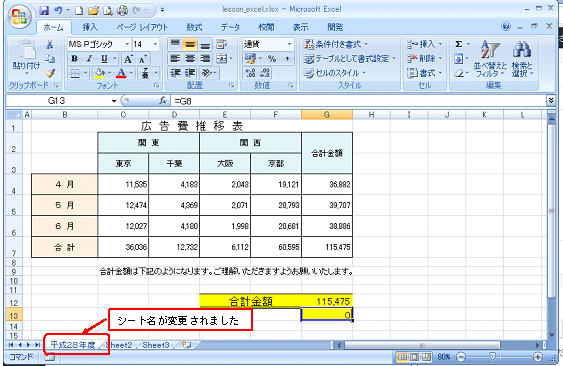Open the ページ レイアウト tab
This screenshot has height=366, width=563.
[142, 28]
